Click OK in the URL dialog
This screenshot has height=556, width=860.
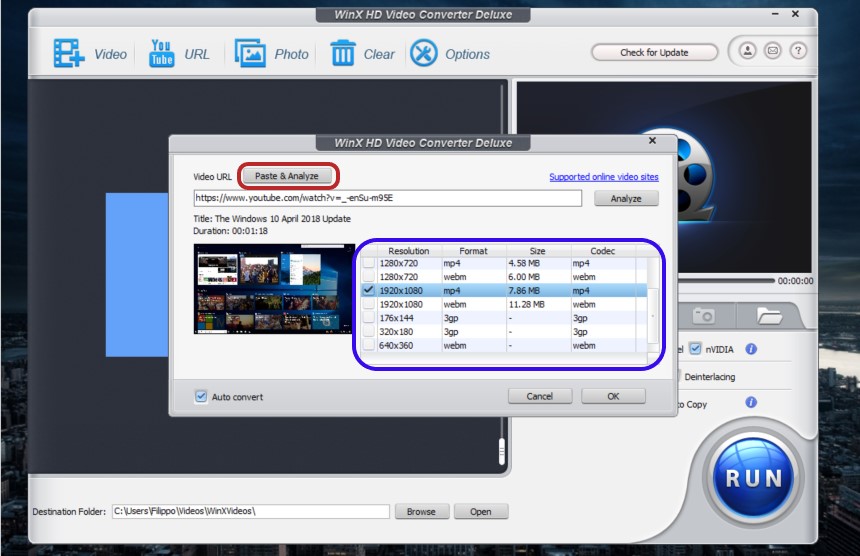[613, 396]
